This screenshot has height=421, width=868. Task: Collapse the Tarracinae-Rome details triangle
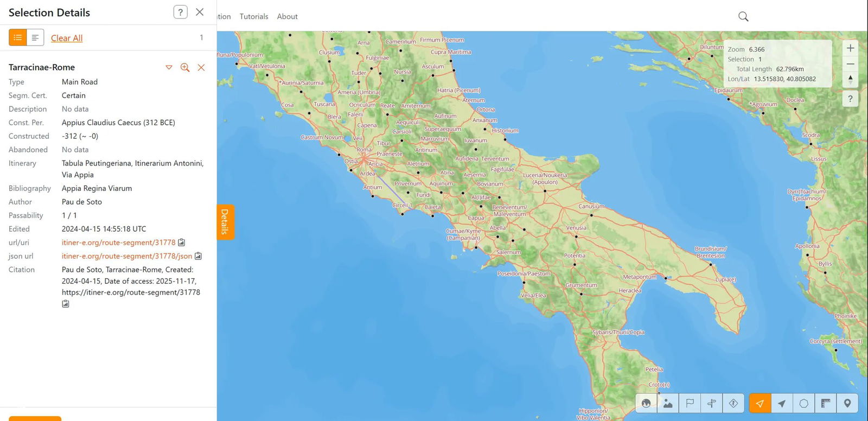coord(169,67)
